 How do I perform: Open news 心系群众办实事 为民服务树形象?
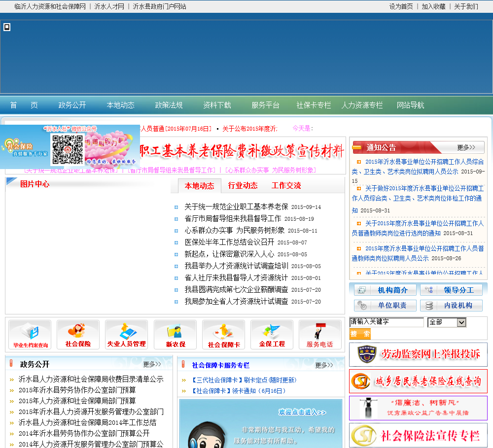pyautogui.click(x=235, y=230)
